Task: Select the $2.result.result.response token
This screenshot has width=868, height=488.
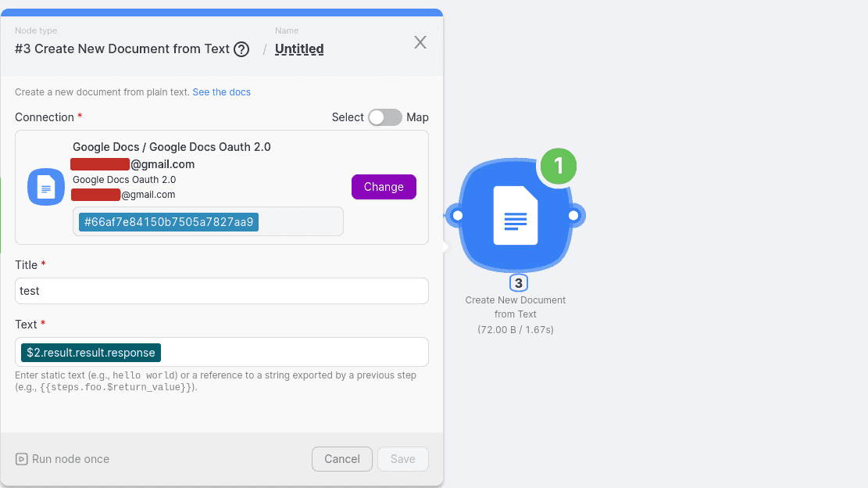Action: pos(91,353)
